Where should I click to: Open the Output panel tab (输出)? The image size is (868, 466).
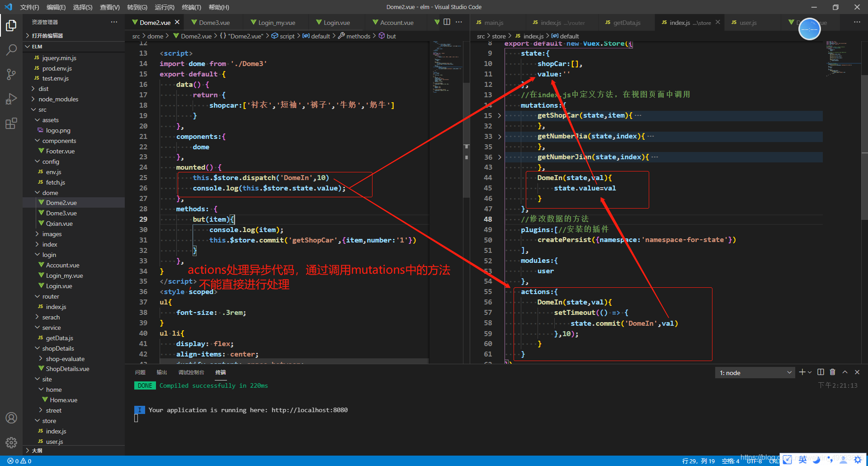click(x=162, y=372)
